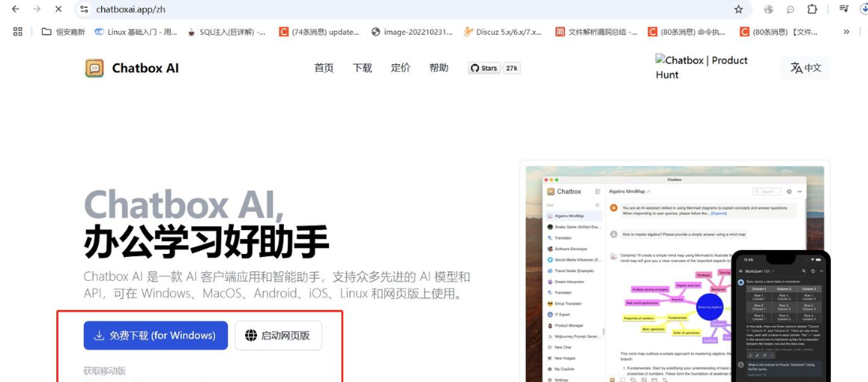This screenshot has width=868, height=382.
Task: Bookmark this page with the star
Action: pyautogui.click(x=738, y=9)
